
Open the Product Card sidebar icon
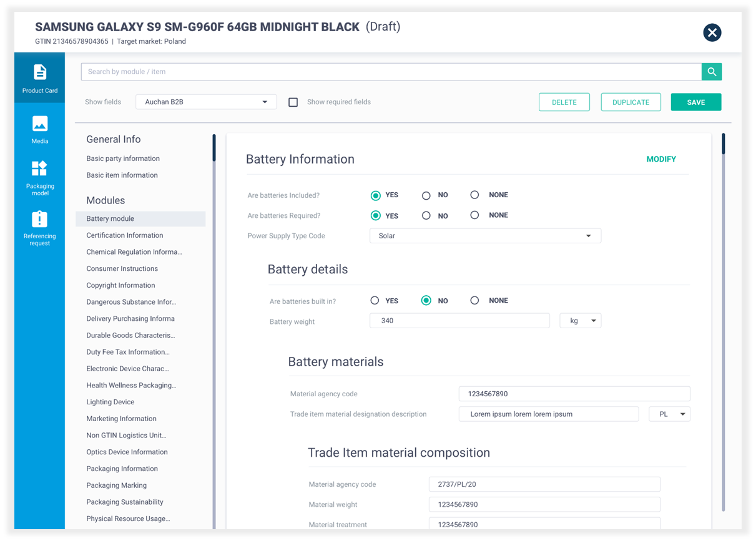coord(40,78)
